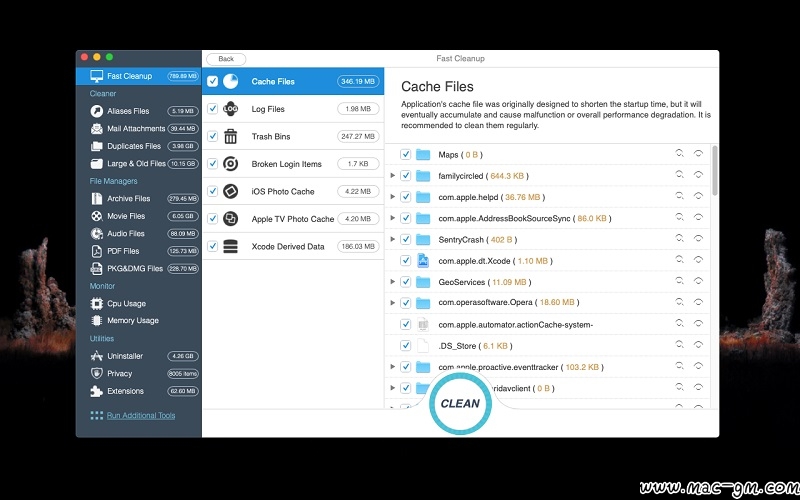The image size is (800, 500).
Task: Click the SentryCrash folder name
Action: coord(461,239)
